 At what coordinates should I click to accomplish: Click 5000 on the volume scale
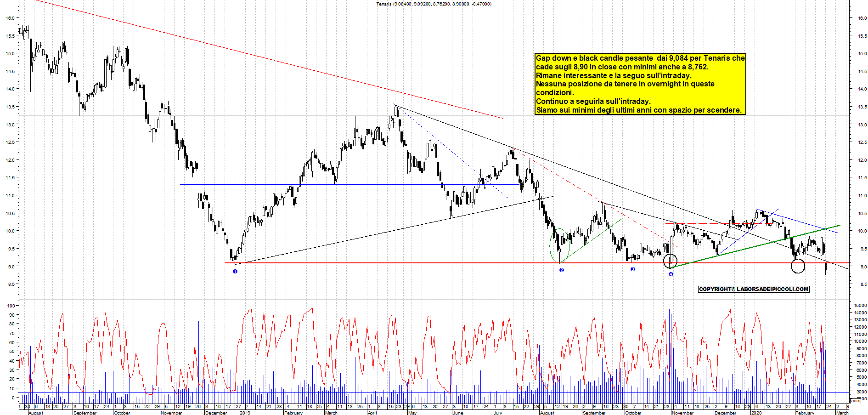(860, 377)
